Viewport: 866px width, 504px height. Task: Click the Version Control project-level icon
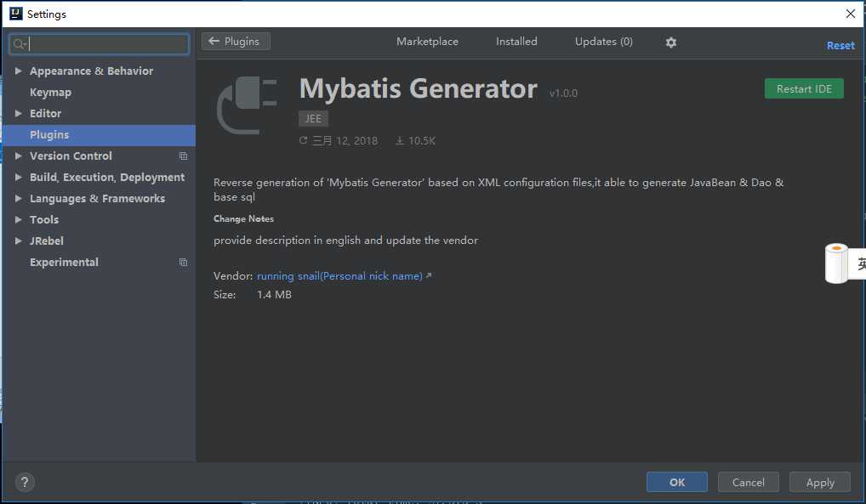pyautogui.click(x=184, y=156)
